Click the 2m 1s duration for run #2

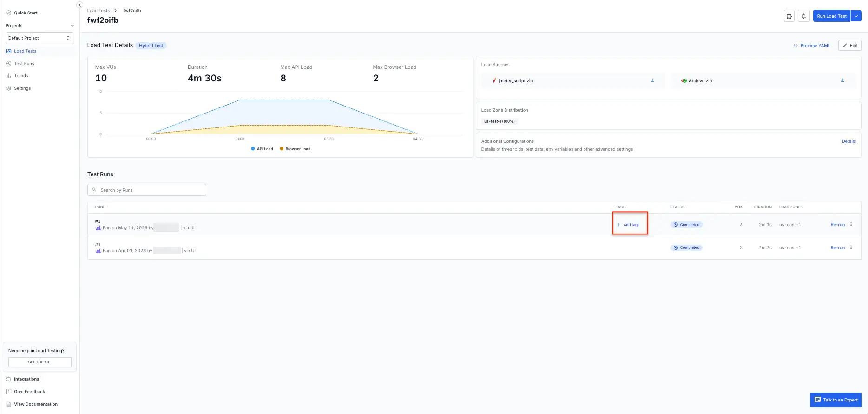click(x=765, y=225)
